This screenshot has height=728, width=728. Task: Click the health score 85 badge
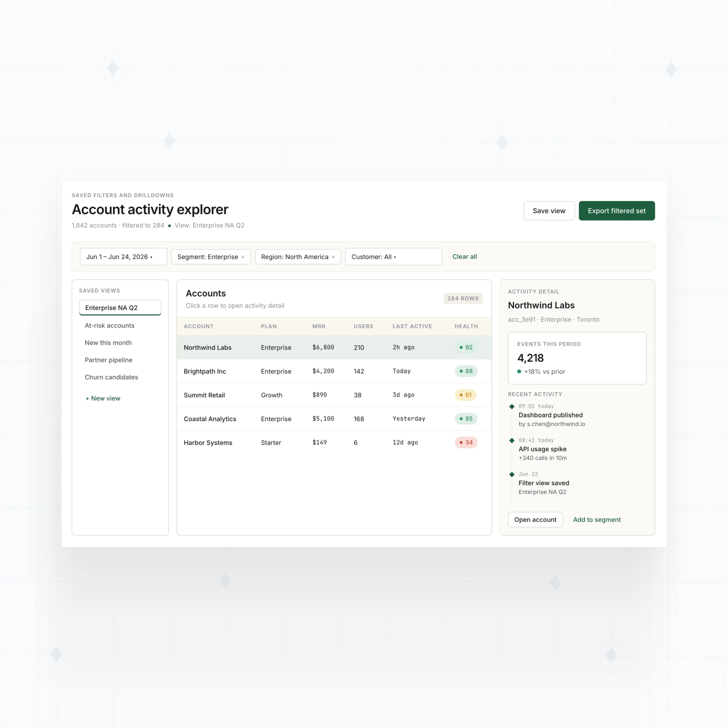(466, 419)
